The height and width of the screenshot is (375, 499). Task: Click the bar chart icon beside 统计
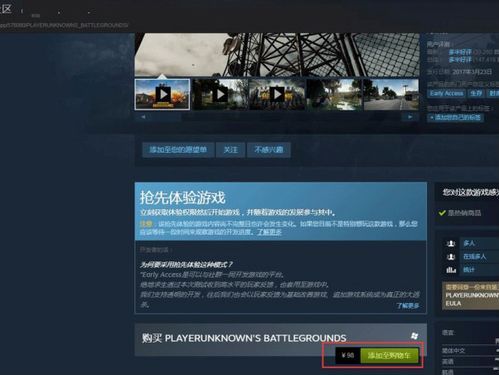pyautogui.click(x=451, y=270)
